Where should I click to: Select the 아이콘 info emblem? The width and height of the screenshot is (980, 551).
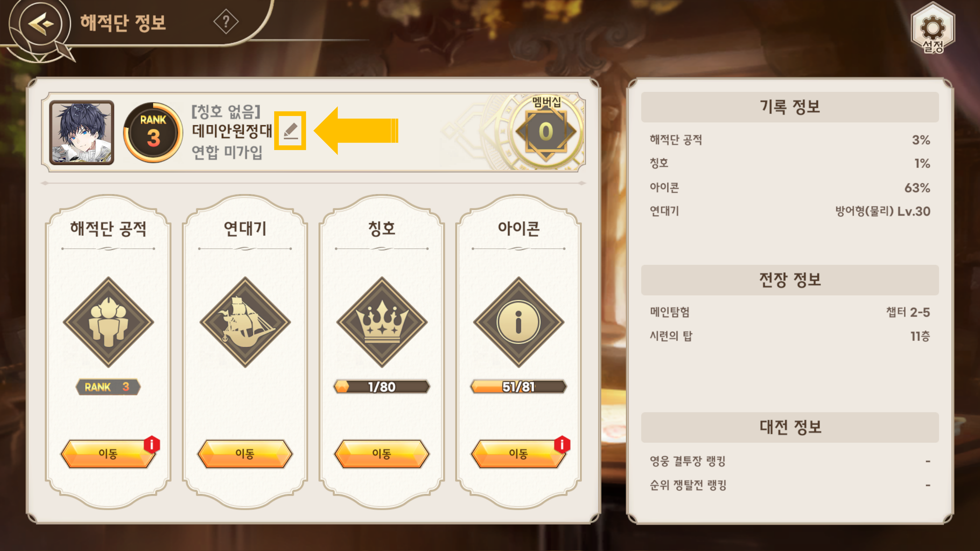pyautogui.click(x=519, y=322)
